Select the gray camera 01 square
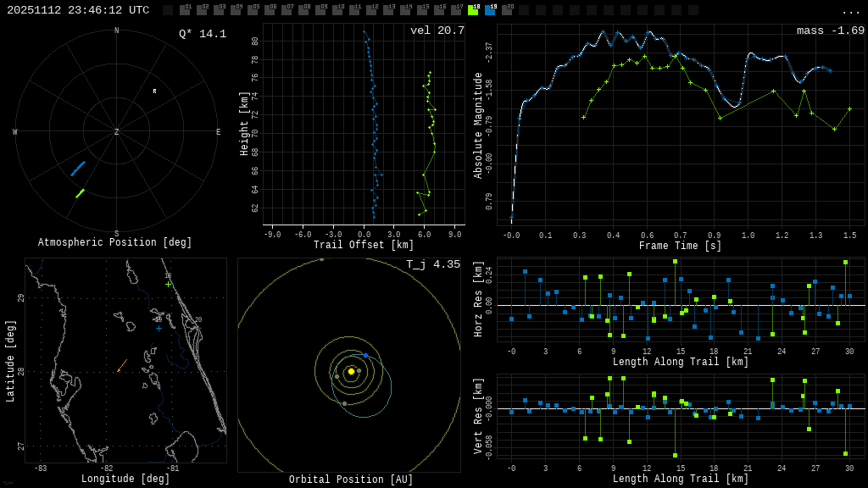The height and width of the screenshot is (488, 868). pyautogui.click(x=185, y=10)
